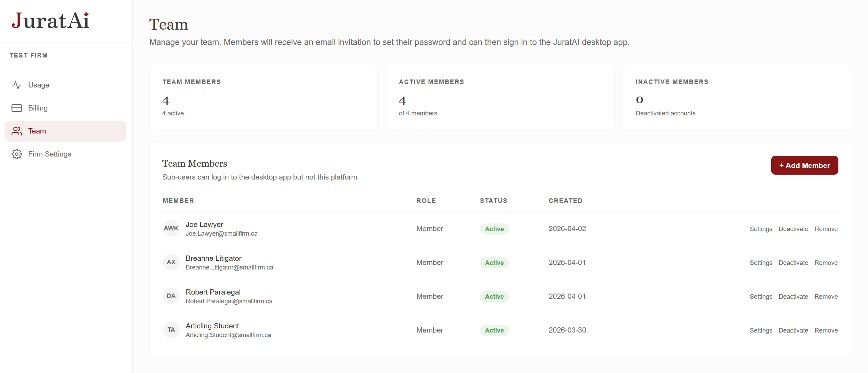This screenshot has height=373, width=868.
Task: Click Breanne Litigator's AX avatar
Action: tap(171, 262)
